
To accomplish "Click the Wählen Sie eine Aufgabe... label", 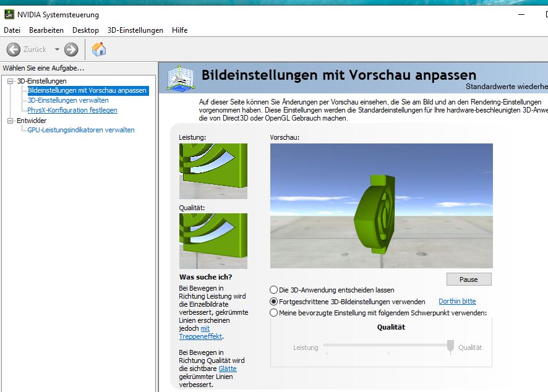I will click(43, 68).
